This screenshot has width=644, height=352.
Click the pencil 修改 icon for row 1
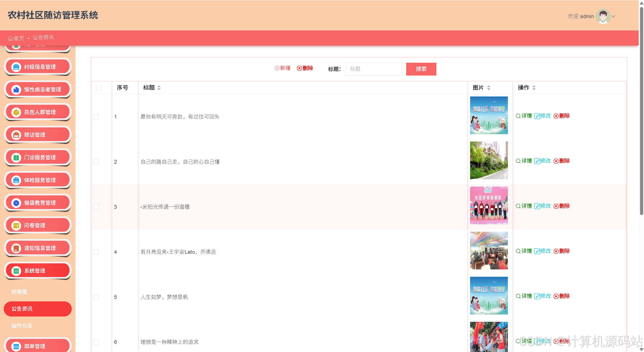537,116
